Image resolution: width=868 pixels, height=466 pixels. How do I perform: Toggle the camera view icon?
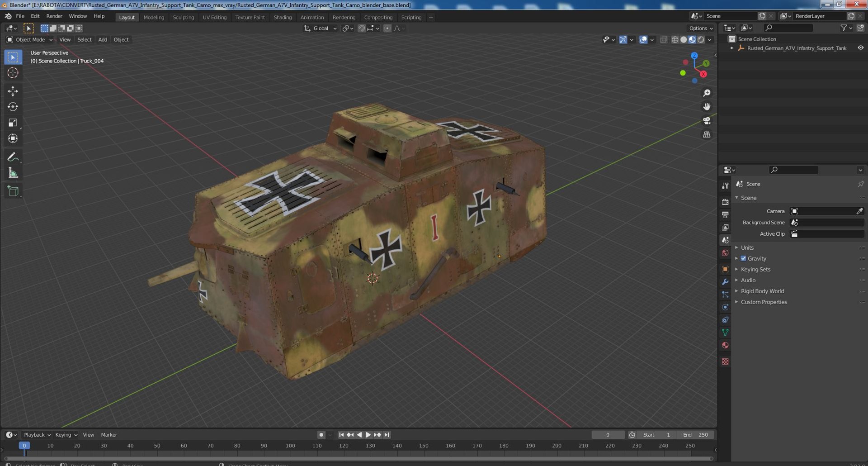707,121
